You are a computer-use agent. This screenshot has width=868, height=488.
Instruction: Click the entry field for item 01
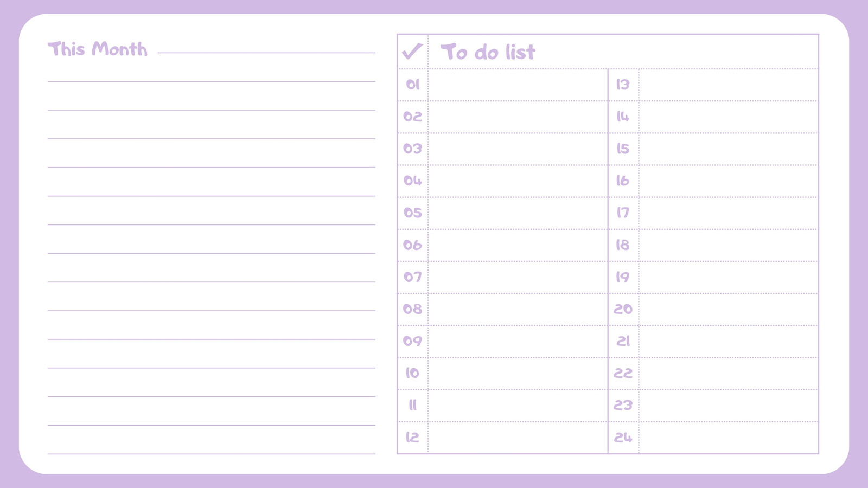[518, 85]
